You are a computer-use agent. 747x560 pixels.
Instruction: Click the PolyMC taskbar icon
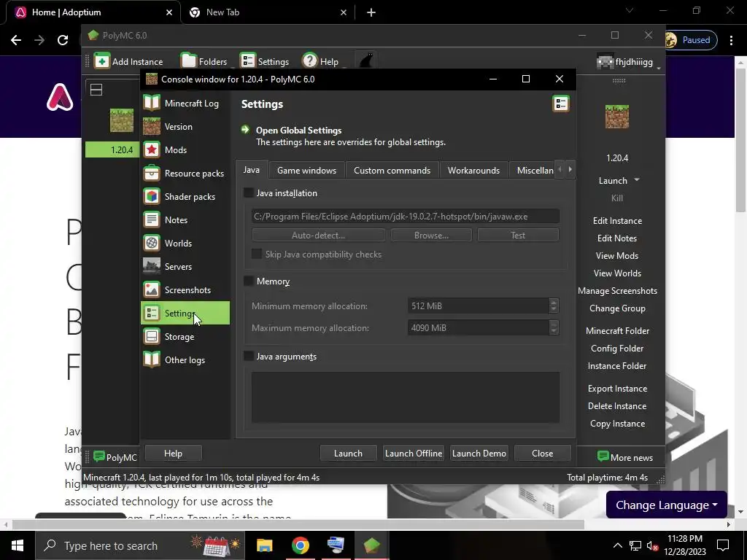coord(371,545)
